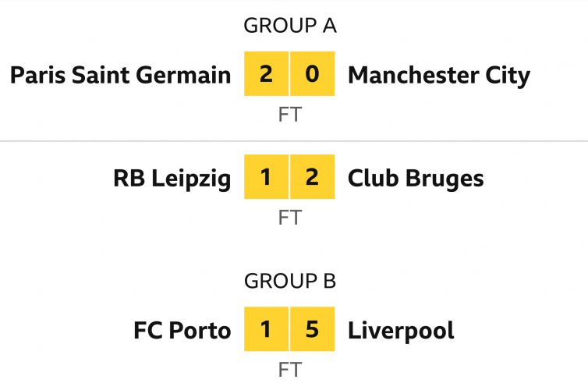
Task: Select the FC Porto team name
Action: click(x=182, y=330)
